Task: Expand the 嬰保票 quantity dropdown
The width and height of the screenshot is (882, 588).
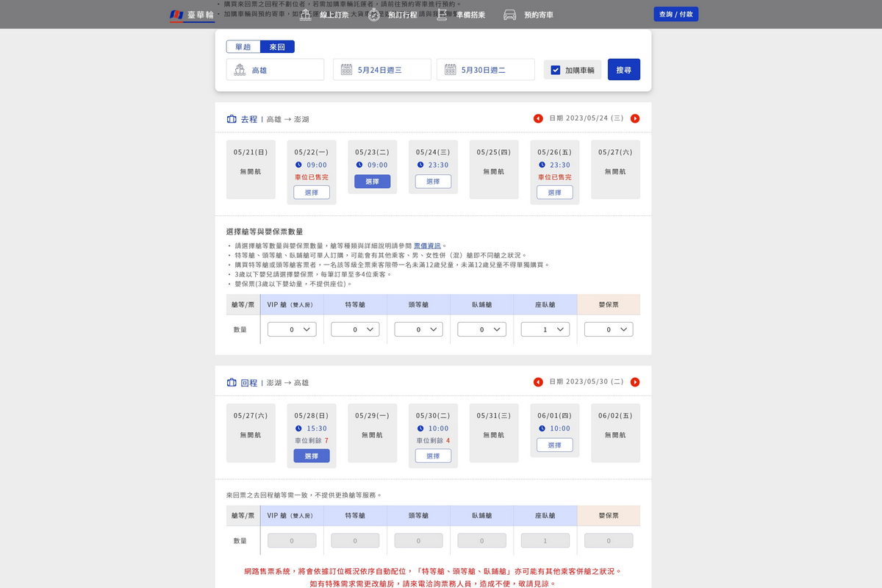Action: [x=608, y=329]
